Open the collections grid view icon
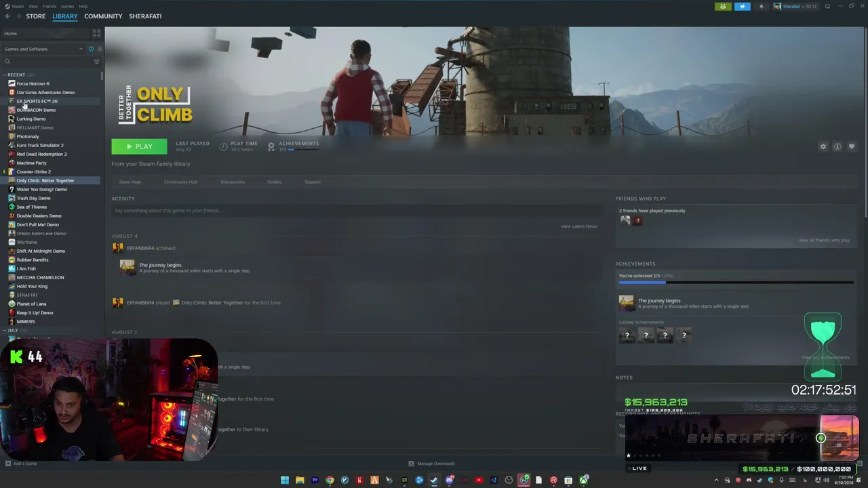 pos(96,33)
